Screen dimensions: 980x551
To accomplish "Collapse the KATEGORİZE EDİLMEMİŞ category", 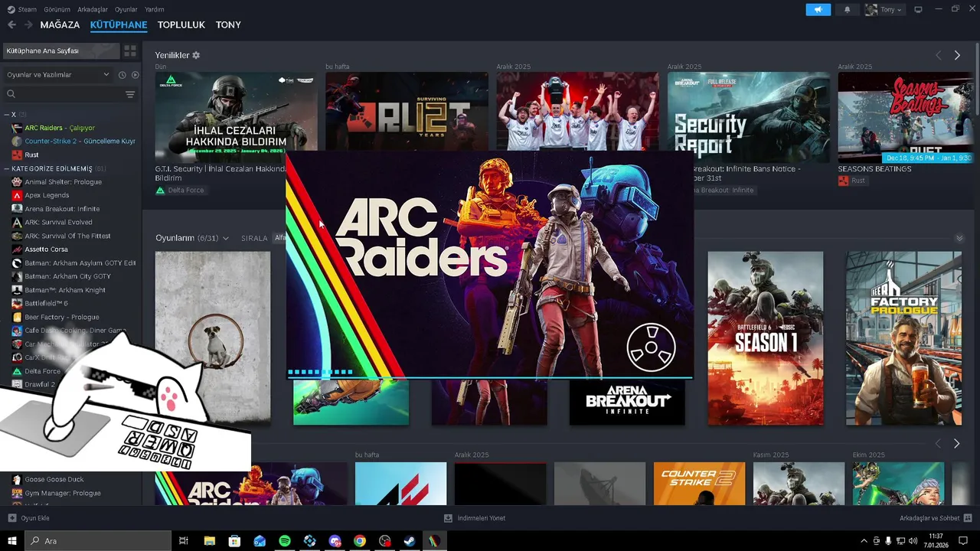I will tap(6, 168).
